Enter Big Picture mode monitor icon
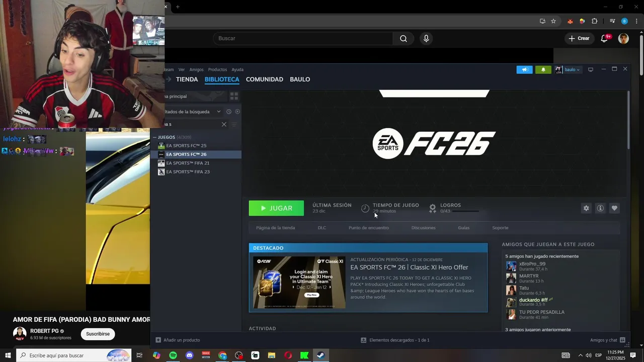 point(591,70)
